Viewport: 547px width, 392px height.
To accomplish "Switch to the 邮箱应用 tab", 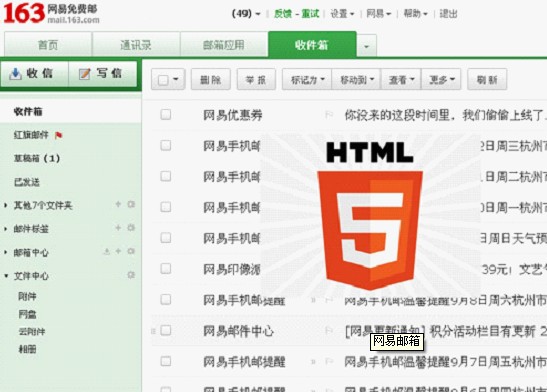I will pyautogui.click(x=224, y=45).
